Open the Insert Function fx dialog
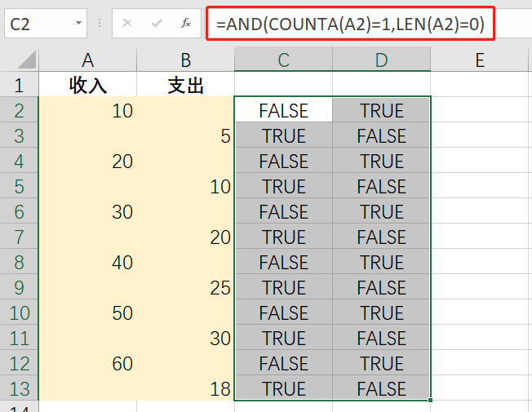Viewport: 532px width, 412px height. click(x=186, y=24)
